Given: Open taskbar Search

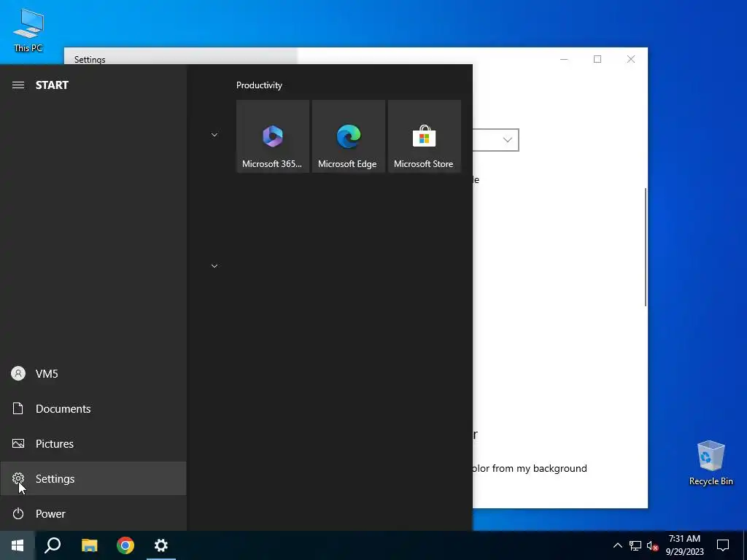Looking at the screenshot, I should (x=53, y=545).
